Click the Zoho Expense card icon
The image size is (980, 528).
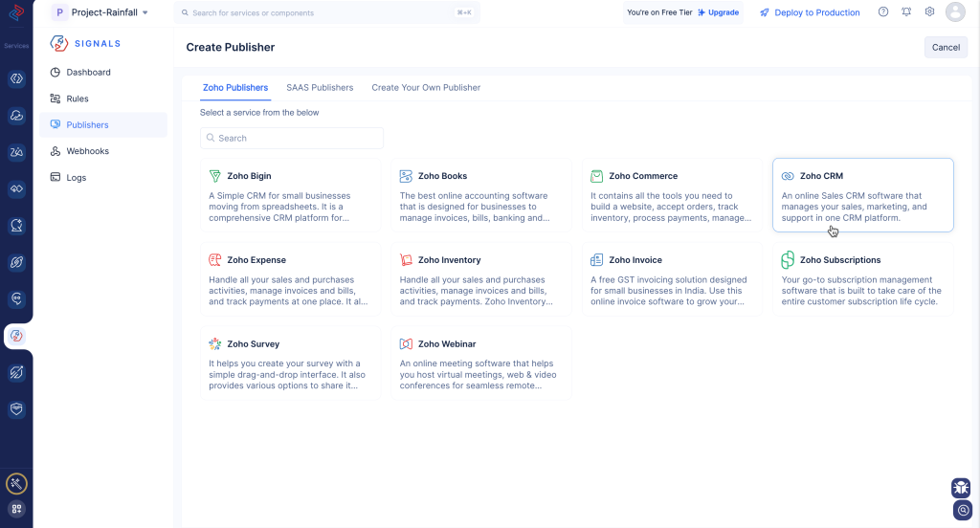click(215, 260)
